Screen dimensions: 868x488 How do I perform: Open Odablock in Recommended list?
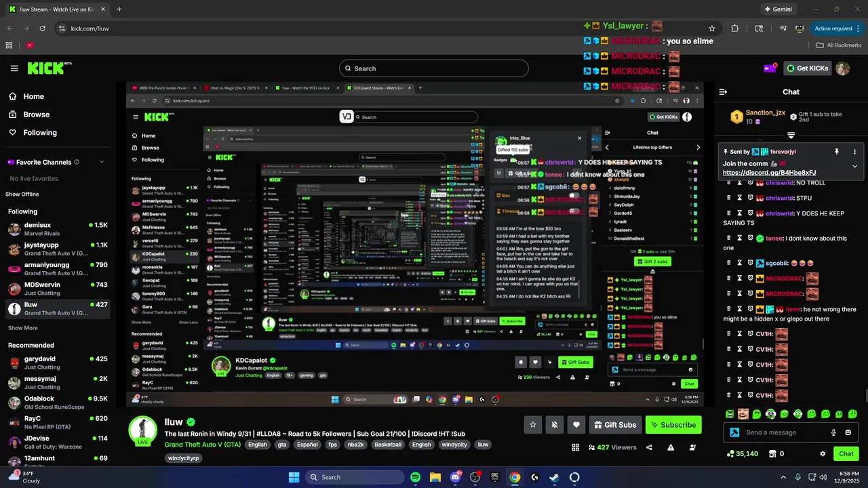58,403
